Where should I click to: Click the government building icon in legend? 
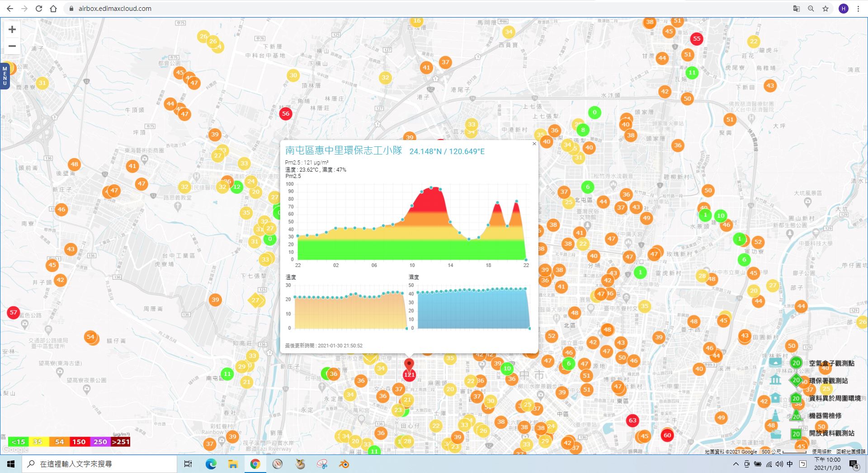(775, 379)
